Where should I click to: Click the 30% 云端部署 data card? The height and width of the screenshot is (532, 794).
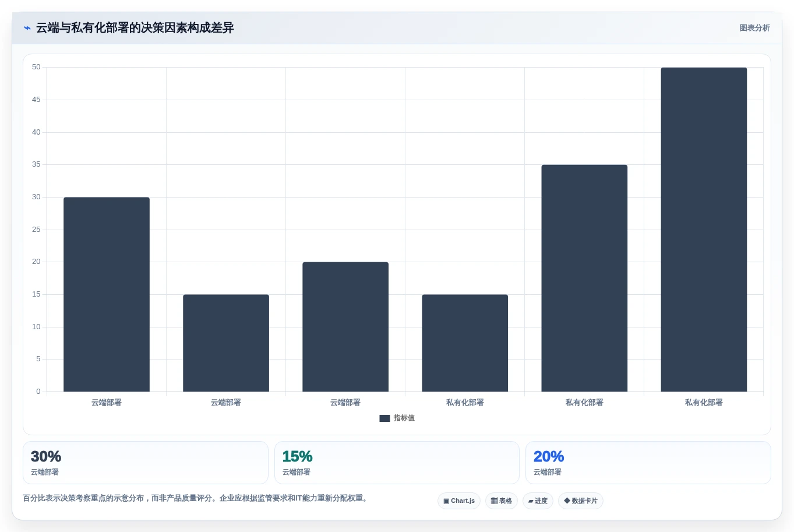point(146,463)
